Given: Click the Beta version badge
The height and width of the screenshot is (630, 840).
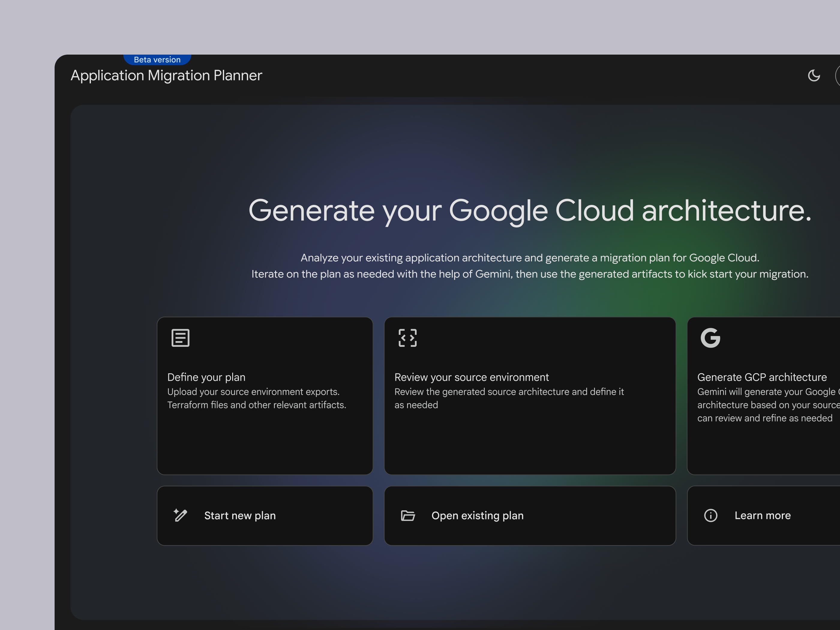Looking at the screenshot, I should coord(157,59).
